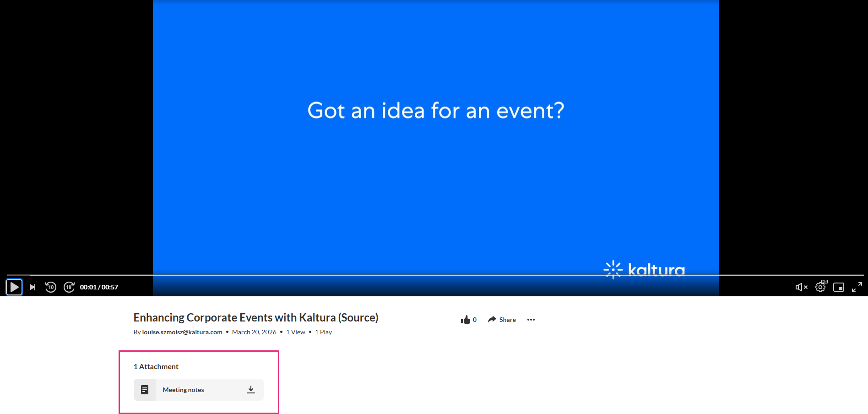The height and width of the screenshot is (414, 868).
Task: Enter fullscreen mode
Action: [857, 287]
